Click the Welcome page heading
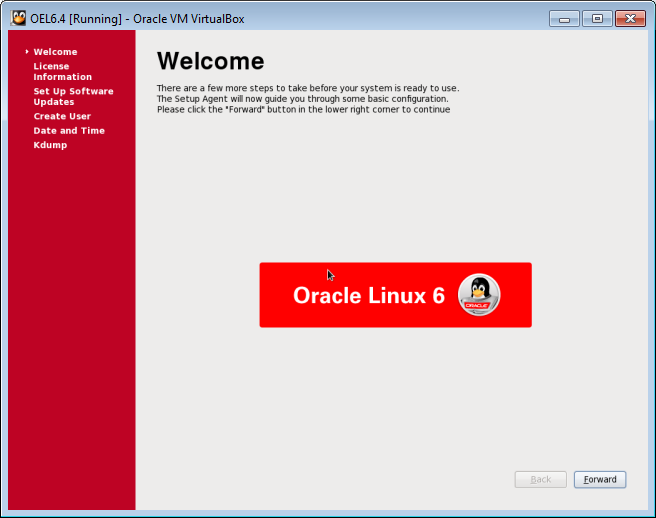This screenshot has height=518, width=656. [210, 61]
